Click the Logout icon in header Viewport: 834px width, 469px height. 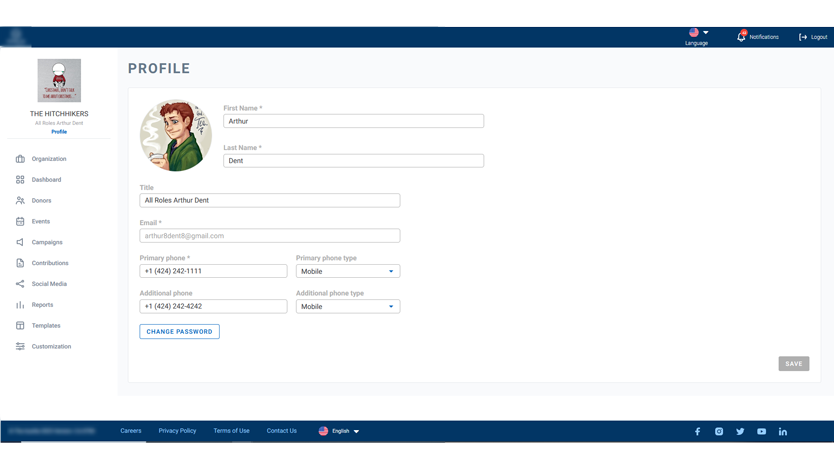tap(803, 37)
